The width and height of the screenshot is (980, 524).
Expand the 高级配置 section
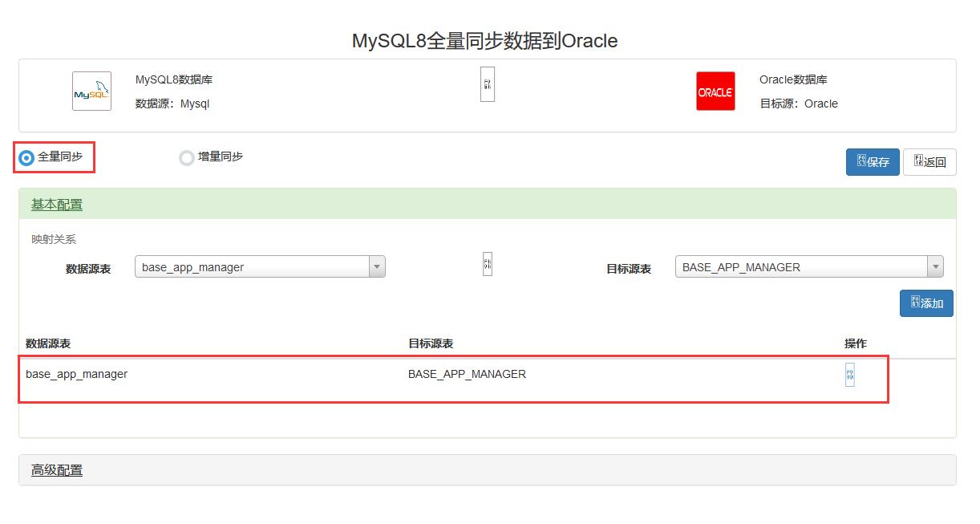click(57, 470)
